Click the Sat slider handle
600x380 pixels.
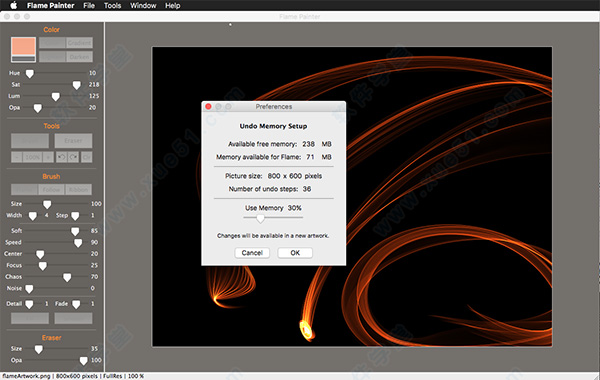[x=77, y=85]
